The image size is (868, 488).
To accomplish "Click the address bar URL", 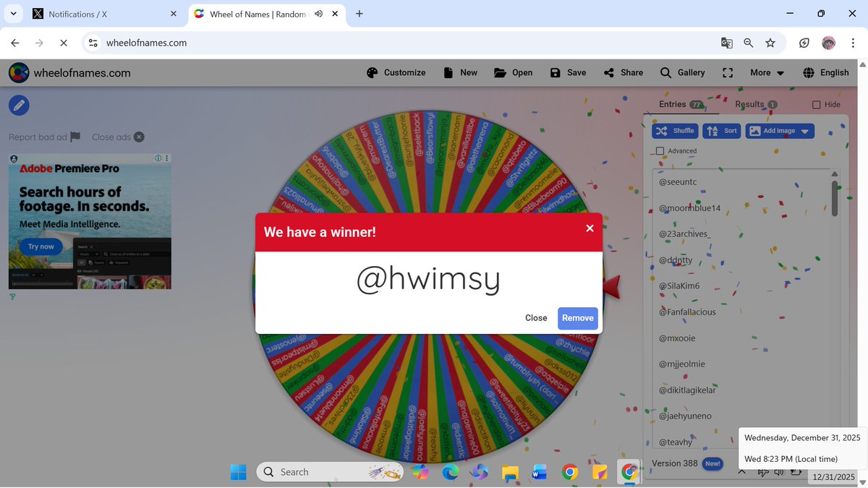I will 147,43.
